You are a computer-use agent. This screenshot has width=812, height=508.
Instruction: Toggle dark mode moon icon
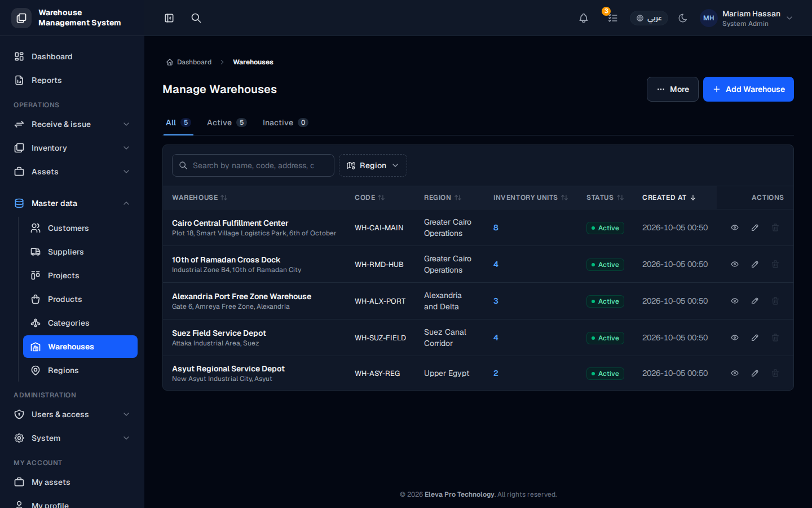pyautogui.click(x=683, y=18)
